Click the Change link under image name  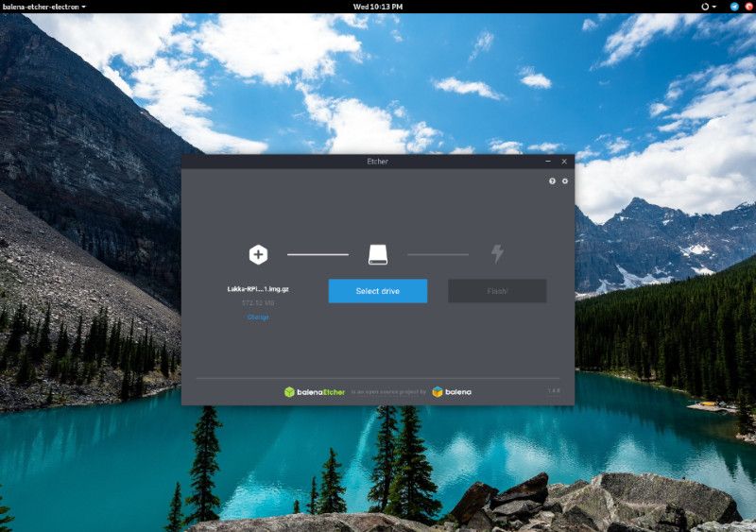258,317
